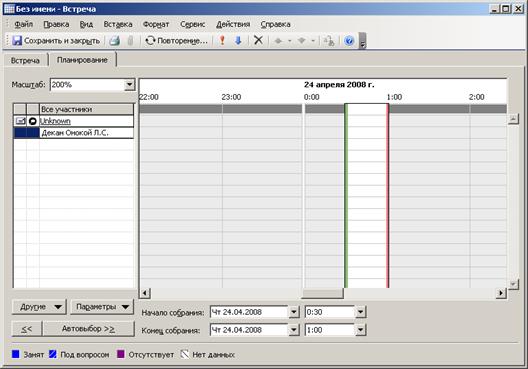Click the Print toolbar icon
This screenshot has height=369, width=528.
click(x=114, y=41)
